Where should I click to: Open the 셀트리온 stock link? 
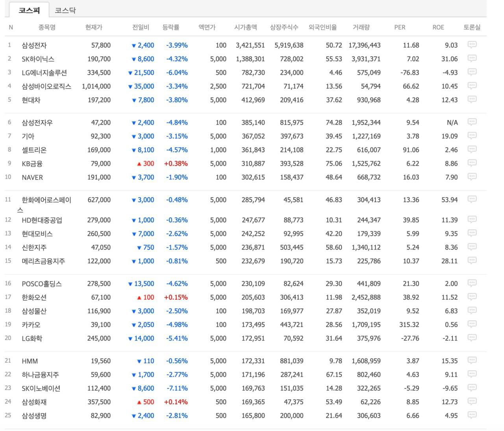[x=34, y=150]
